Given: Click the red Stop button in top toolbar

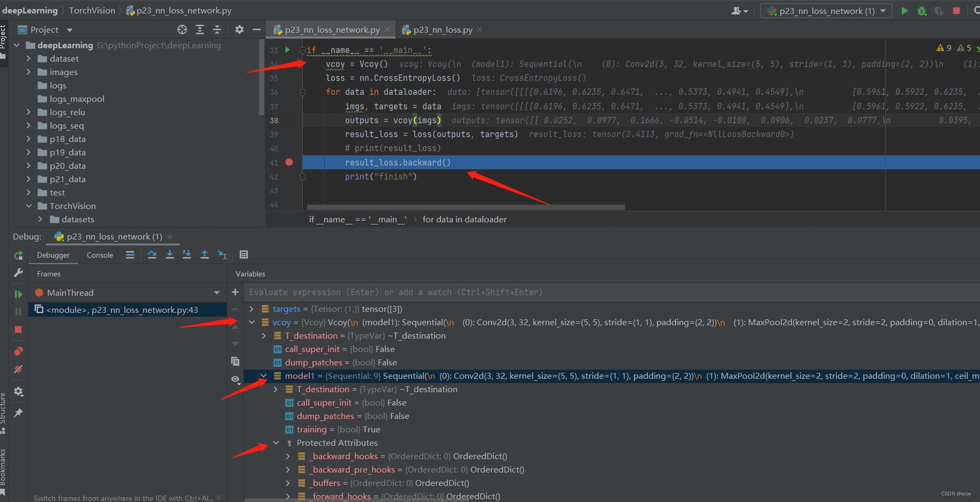Looking at the screenshot, I should coord(956,11).
